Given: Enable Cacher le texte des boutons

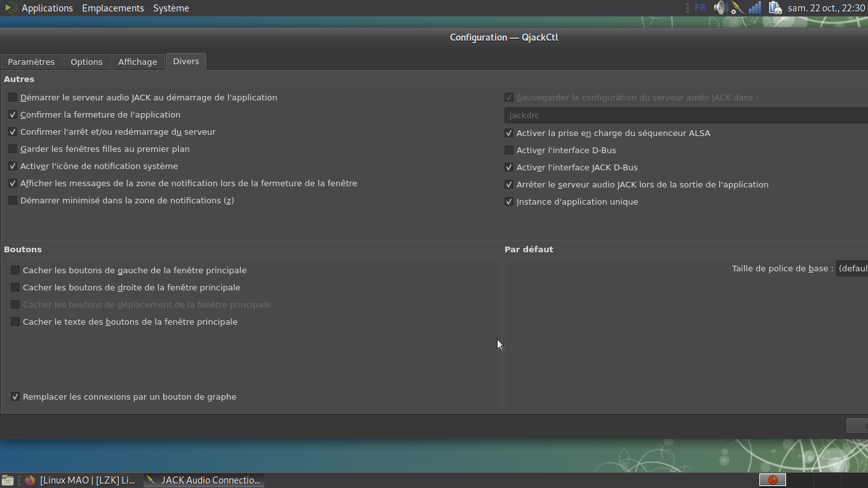Looking at the screenshot, I should point(15,322).
